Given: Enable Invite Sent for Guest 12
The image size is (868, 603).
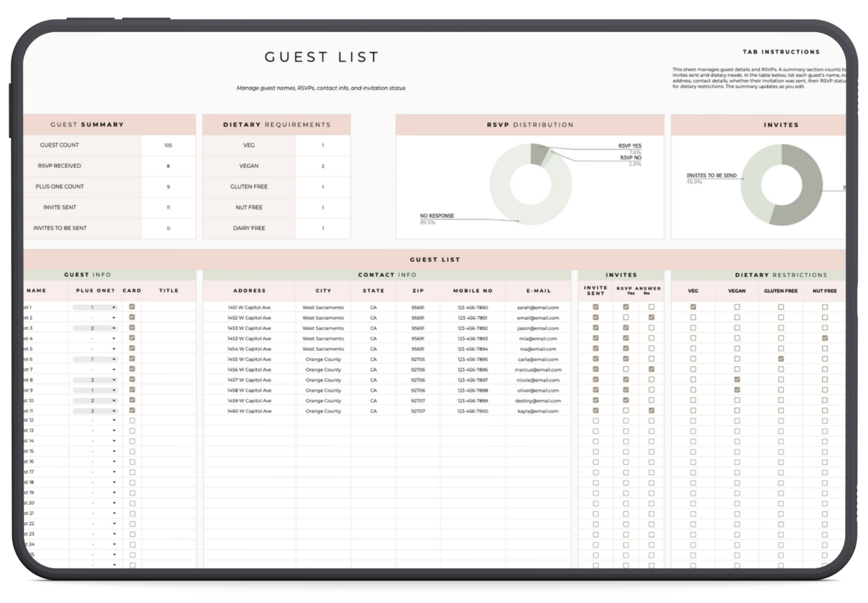Looking at the screenshot, I should tap(595, 421).
